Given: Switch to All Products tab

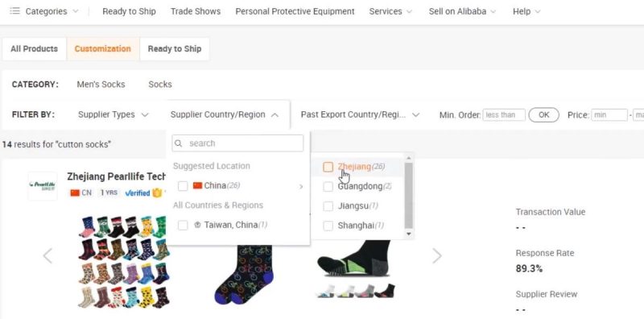Looking at the screenshot, I should tap(34, 49).
